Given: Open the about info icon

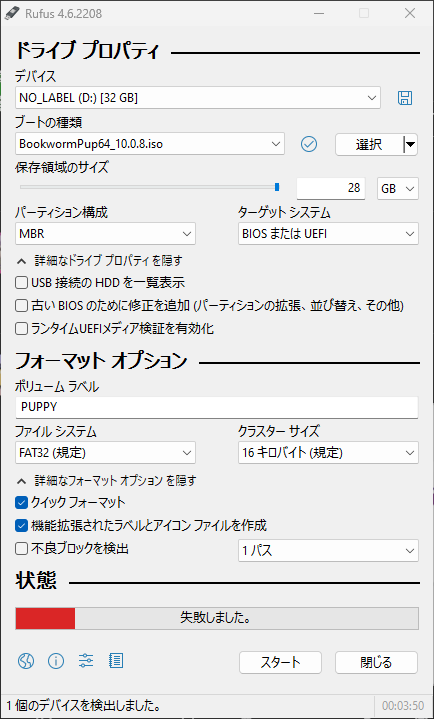Looking at the screenshot, I should (x=56, y=661).
